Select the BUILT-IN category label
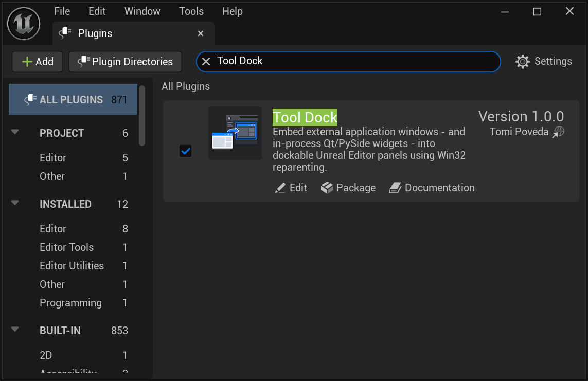588x381 pixels. 60,331
